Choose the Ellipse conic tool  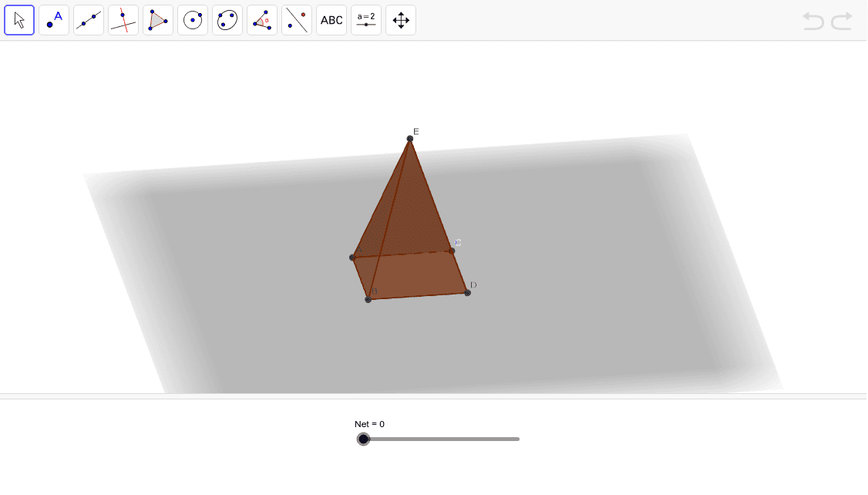point(227,20)
